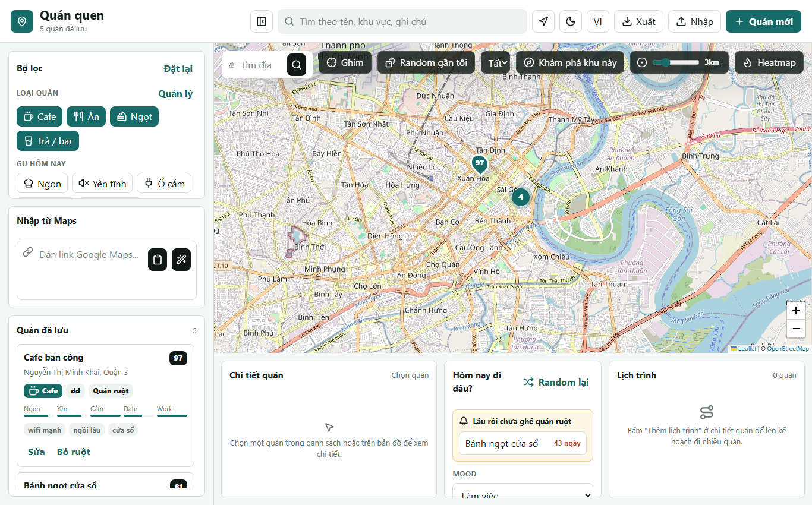The height and width of the screenshot is (505, 812).
Task: Select the Ngon taste chip
Action: point(42,184)
